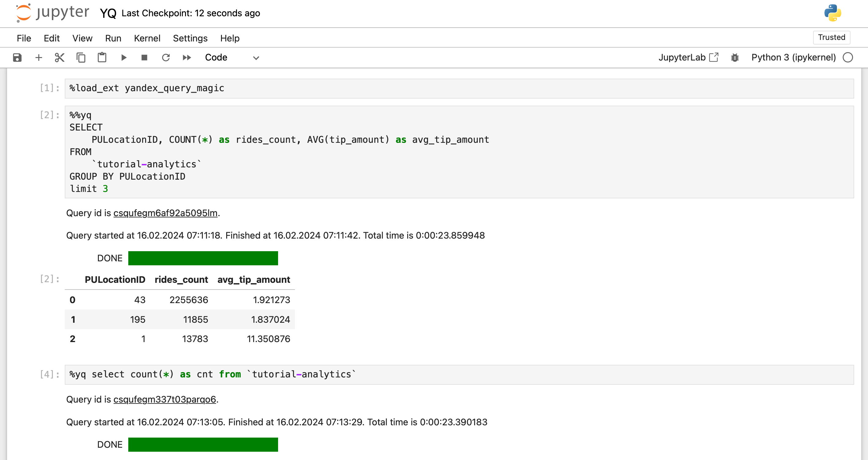
Task: Open query csqufegm6af92a5095lm details link
Action: tap(165, 213)
